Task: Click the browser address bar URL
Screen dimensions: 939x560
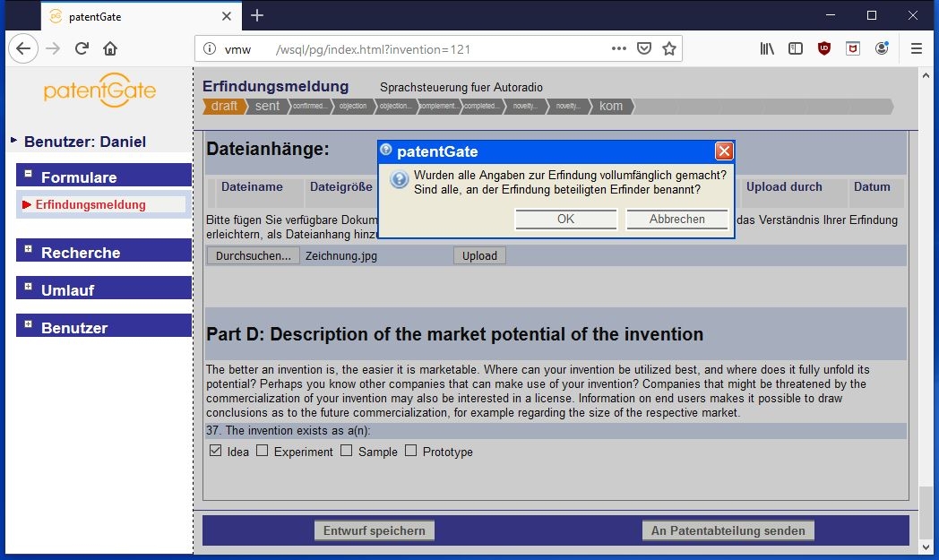Action: (374, 49)
